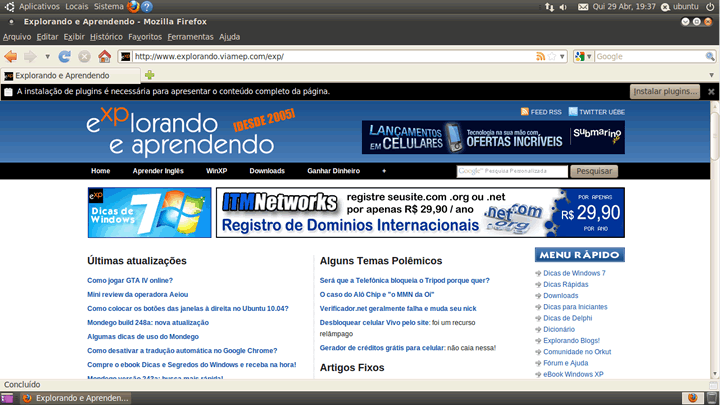720x405 pixels.
Task: Open Mondego build 248a: nova atualização
Action: coord(148,323)
